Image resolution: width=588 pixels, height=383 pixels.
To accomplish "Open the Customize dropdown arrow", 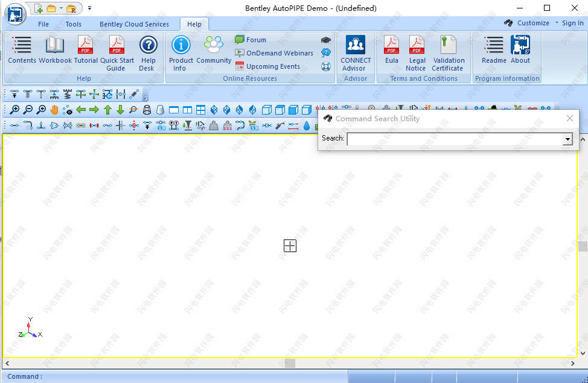I will click(557, 23).
